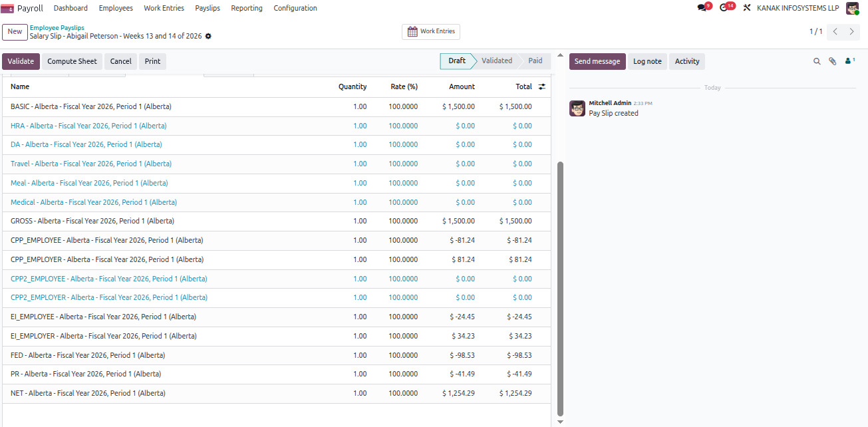Select the CPP2_EMPLOYER line name

click(109, 297)
